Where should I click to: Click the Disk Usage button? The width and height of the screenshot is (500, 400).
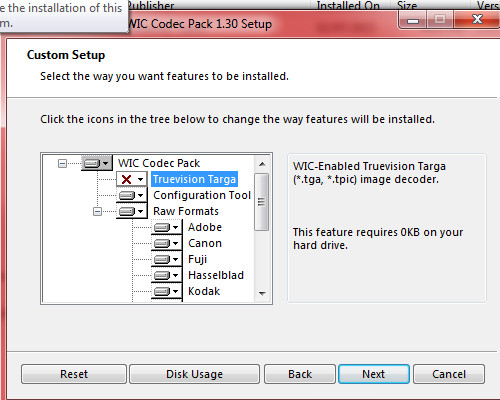point(194,374)
